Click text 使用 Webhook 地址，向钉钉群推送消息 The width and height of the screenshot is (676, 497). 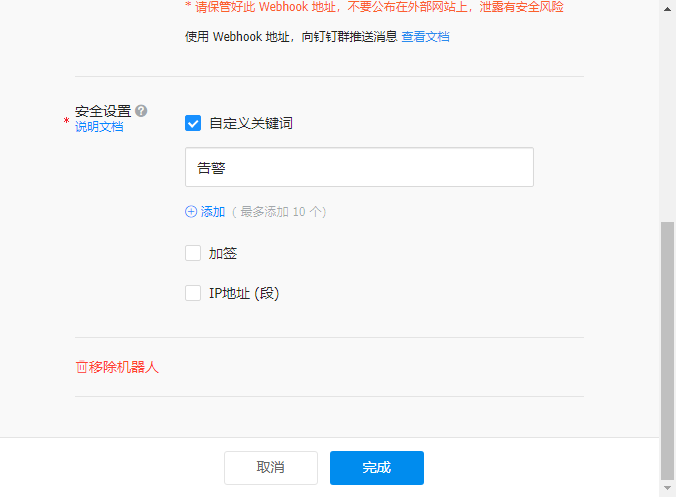pyautogui.click(x=291, y=37)
